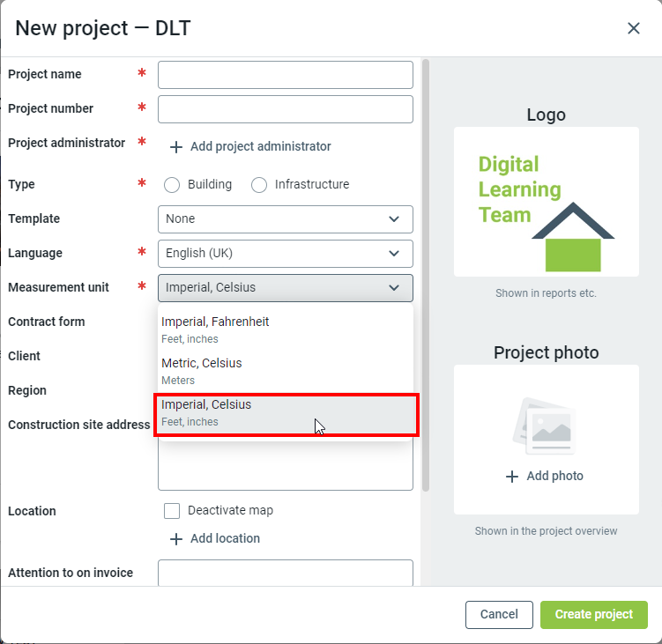Screen dimensions: 662x644
Task: Close the New project dialog
Action: coord(633,28)
